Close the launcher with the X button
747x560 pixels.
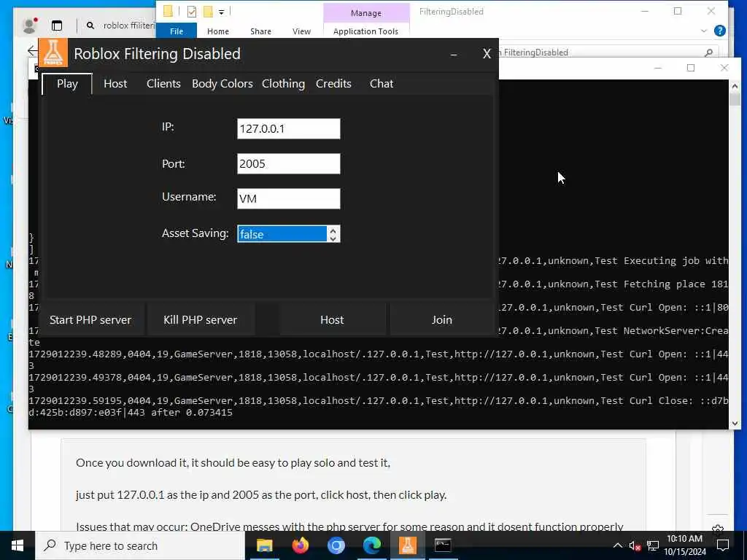pyautogui.click(x=487, y=54)
